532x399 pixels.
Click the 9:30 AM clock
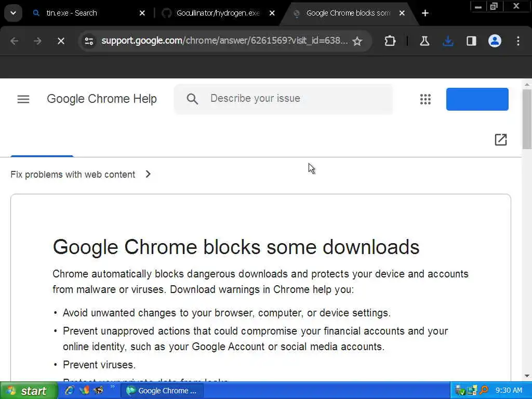[509, 391]
